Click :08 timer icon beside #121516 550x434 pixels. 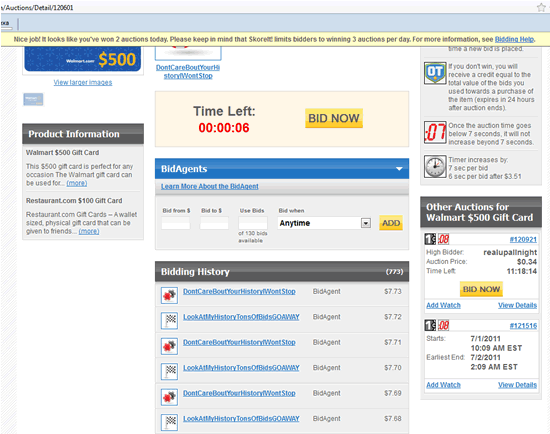click(443, 325)
